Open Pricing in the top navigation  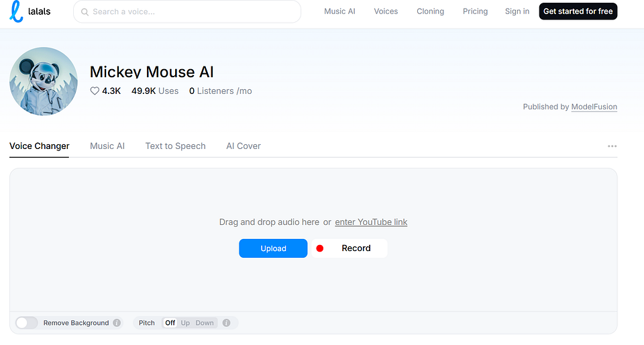click(x=475, y=11)
